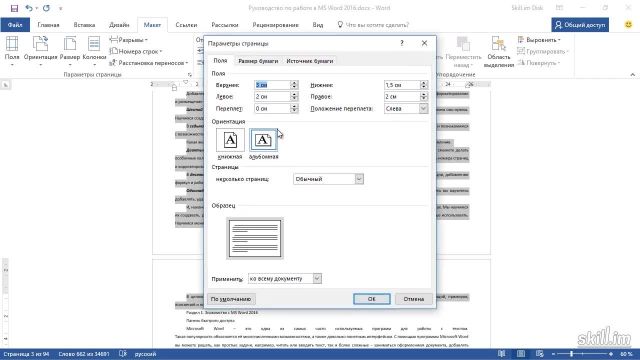Open the Разрывы breaks menu
Screen dimensions: 640x360
pos(129,40)
